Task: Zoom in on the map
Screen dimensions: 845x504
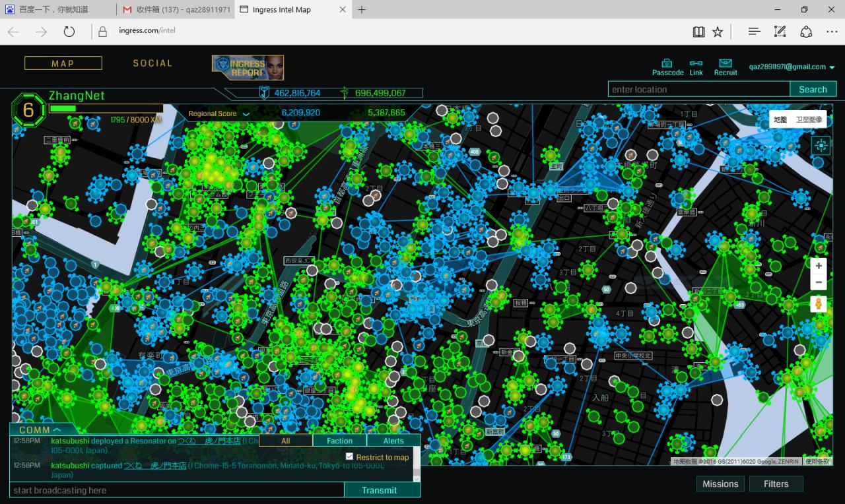Action: (x=819, y=266)
